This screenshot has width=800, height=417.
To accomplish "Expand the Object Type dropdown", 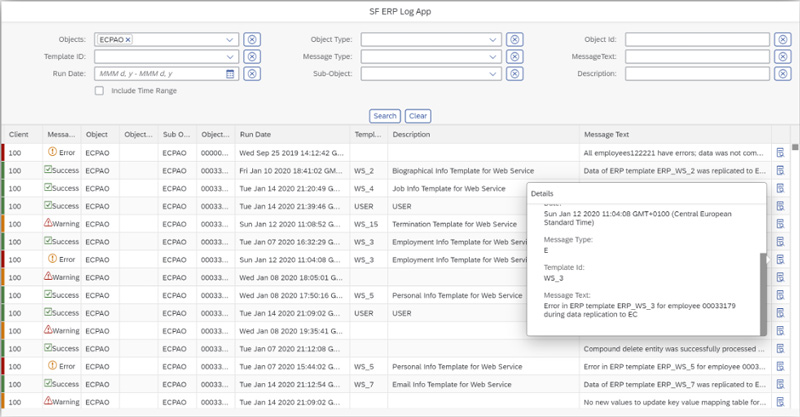I will coord(492,39).
